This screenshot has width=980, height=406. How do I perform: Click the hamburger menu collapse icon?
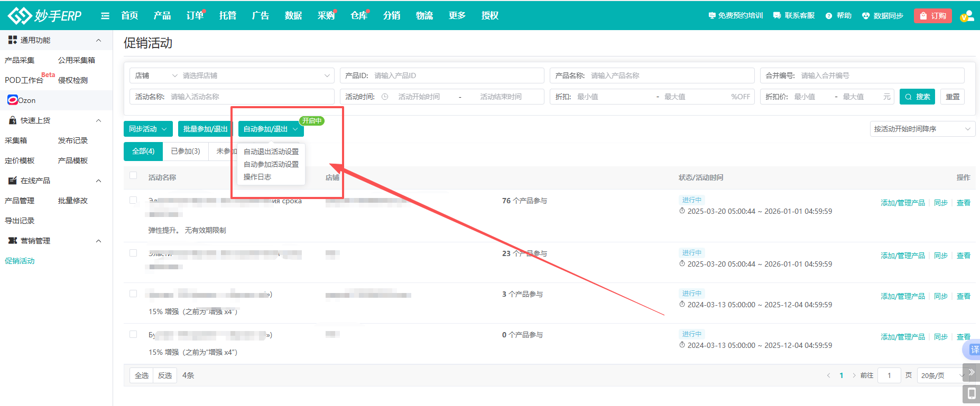pyautogui.click(x=105, y=16)
